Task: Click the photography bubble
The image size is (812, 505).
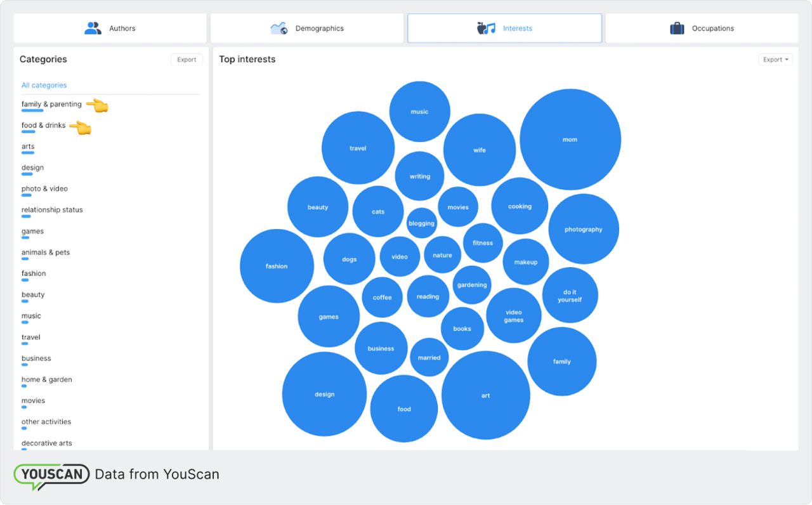Action: click(x=584, y=229)
